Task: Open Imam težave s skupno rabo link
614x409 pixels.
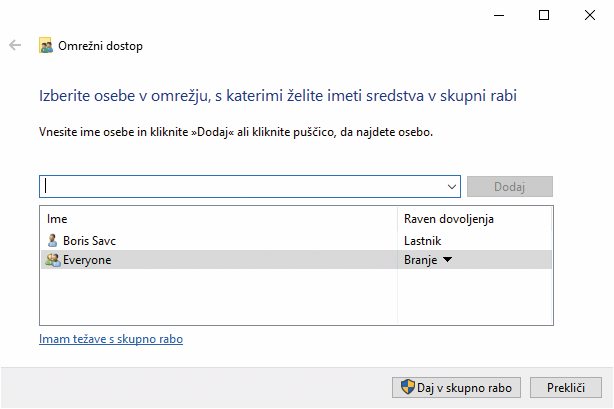Action: point(111,339)
